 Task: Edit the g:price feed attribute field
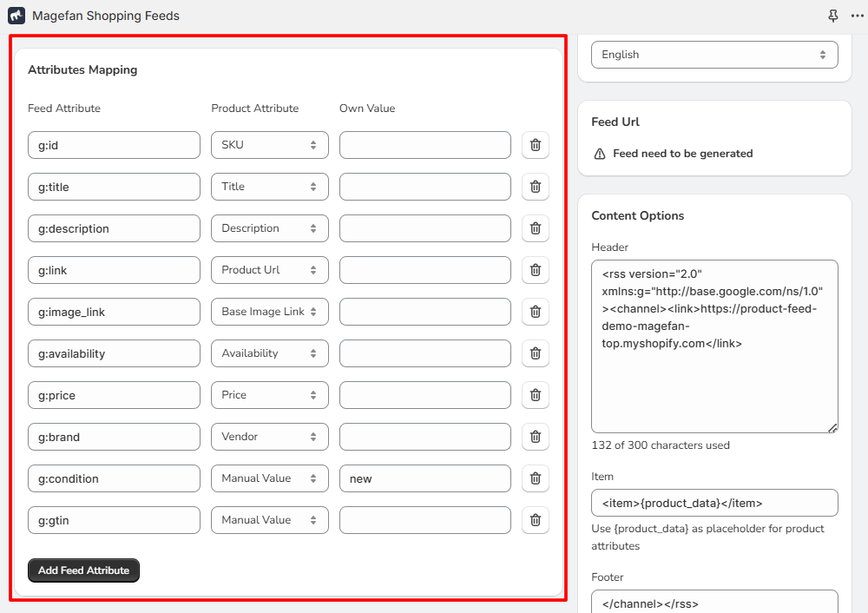[x=114, y=395]
